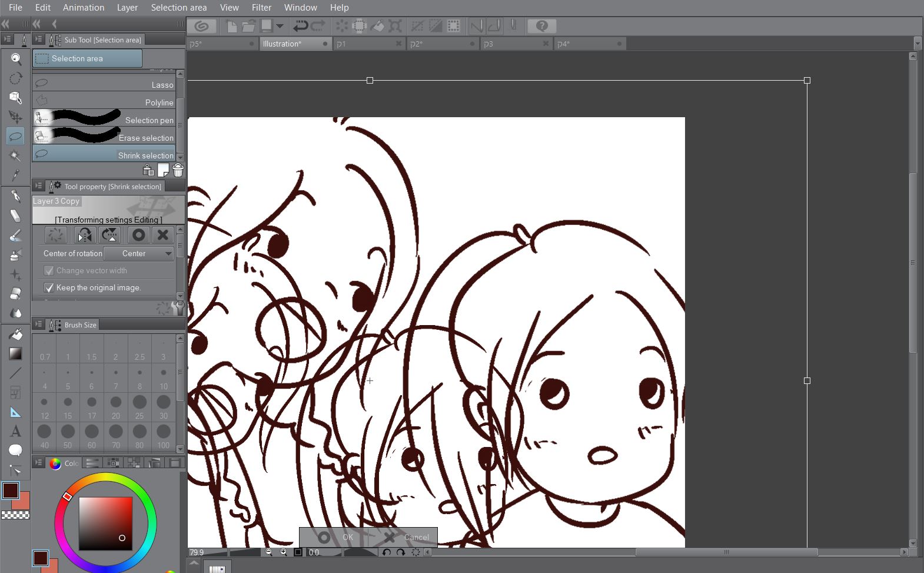Click the Help question mark icon
The image size is (924, 573).
[542, 26]
